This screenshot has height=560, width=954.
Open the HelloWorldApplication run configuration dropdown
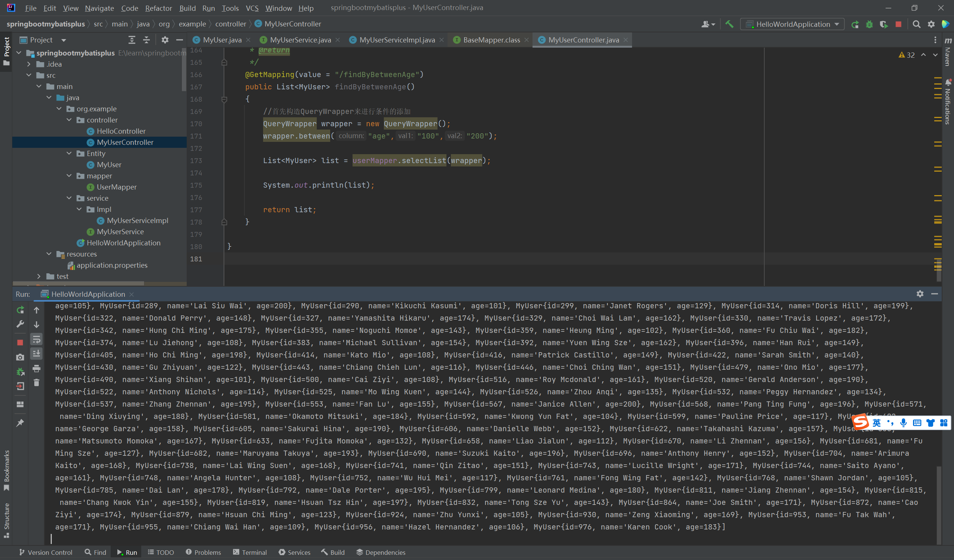[792, 24]
